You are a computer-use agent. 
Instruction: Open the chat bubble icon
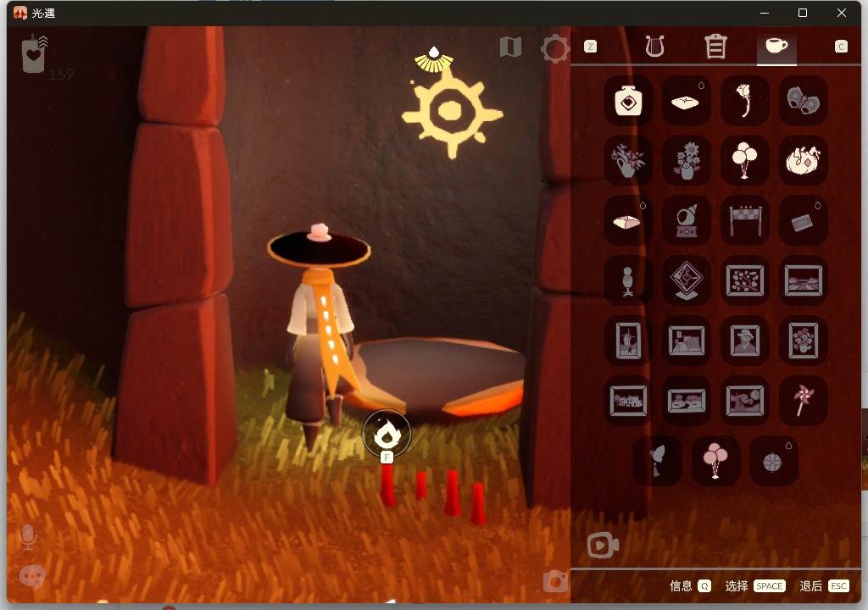[31, 577]
